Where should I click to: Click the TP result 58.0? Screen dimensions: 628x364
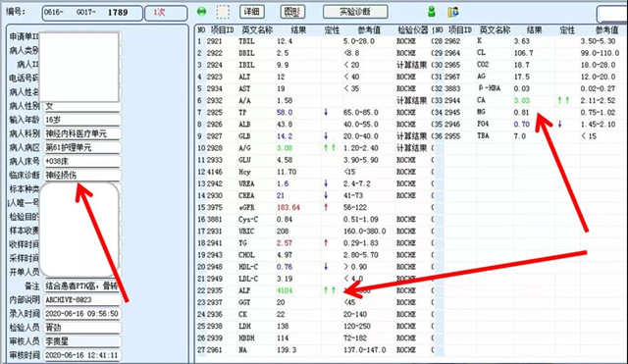tap(285, 113)
